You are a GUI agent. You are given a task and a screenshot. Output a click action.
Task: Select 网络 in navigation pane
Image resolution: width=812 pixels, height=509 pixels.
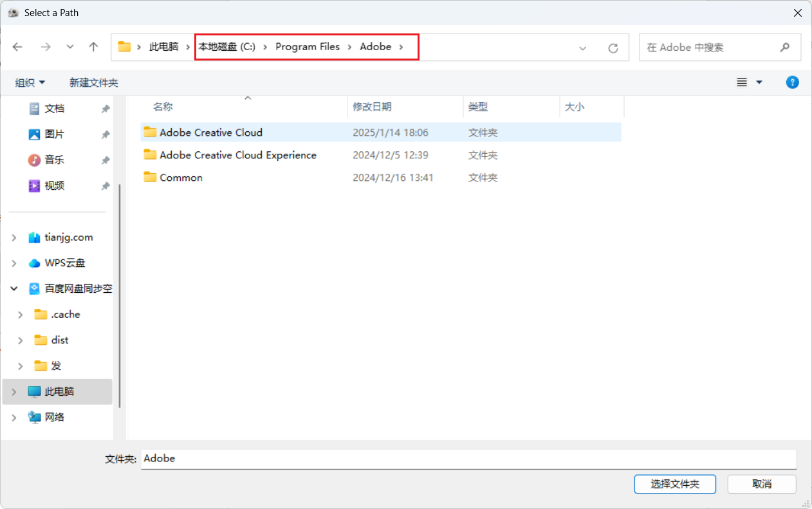(55, 418)
